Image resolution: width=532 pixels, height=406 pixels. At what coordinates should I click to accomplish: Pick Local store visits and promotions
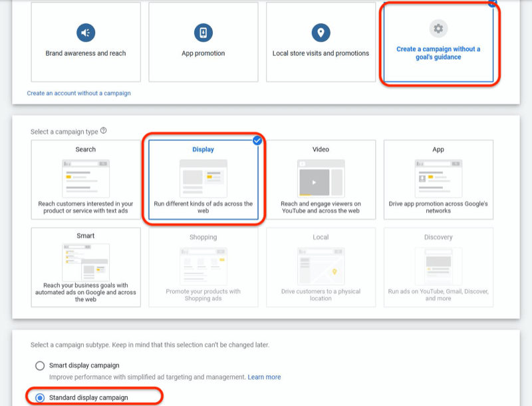coord(321,42)
